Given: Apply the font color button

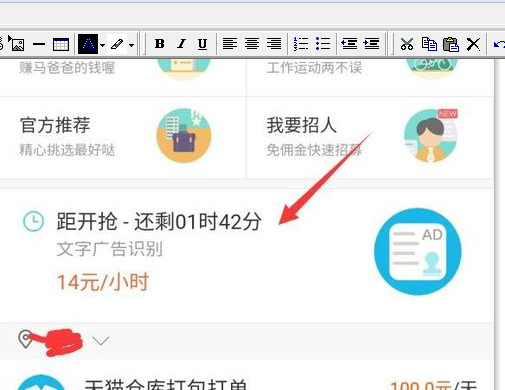Looking at the screenshot, I should click(88, 44).
